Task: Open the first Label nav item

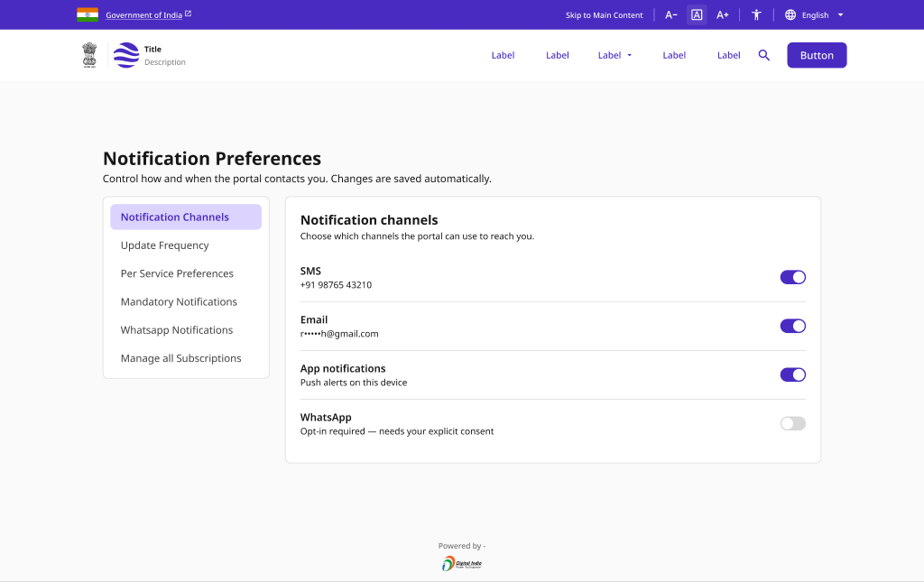Action: [503, 55]
